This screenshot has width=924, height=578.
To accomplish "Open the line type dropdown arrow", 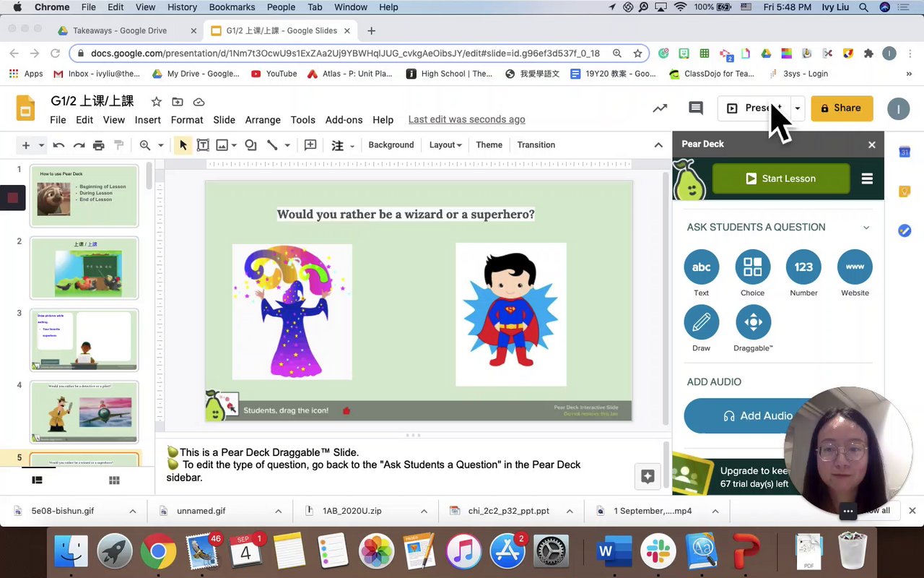I will pos(287,145).
